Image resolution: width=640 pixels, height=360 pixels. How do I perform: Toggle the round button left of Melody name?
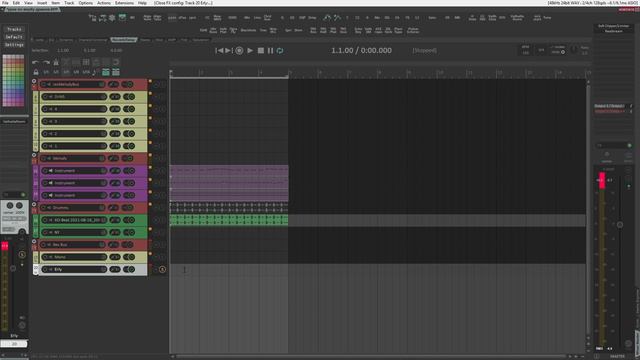pos(44,158)
